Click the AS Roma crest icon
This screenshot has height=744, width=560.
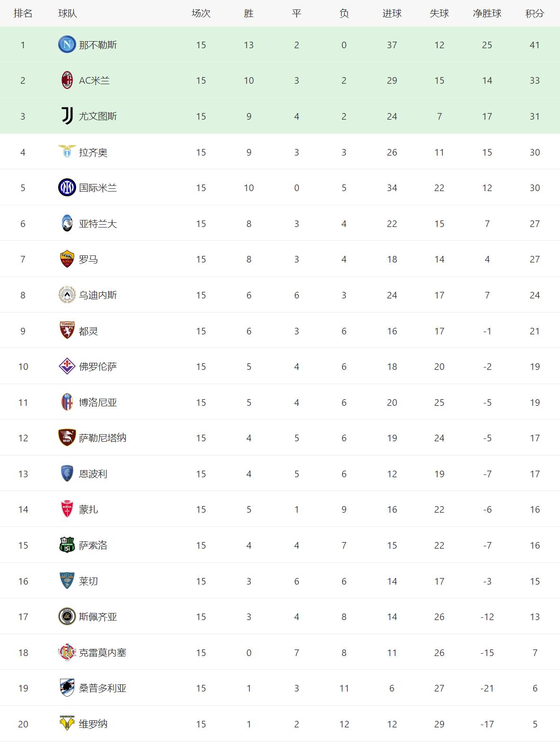(x=67, y=259)
